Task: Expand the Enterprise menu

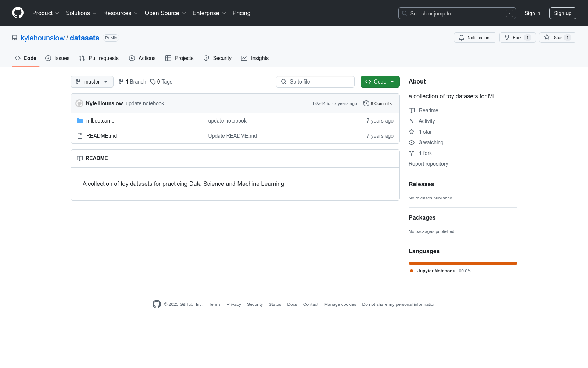Action: [x=209, y=13]
